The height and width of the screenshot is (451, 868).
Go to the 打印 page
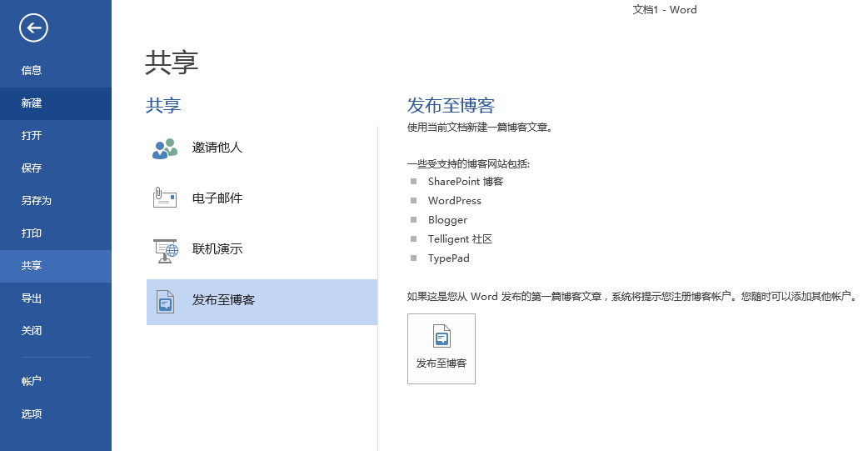55,233
